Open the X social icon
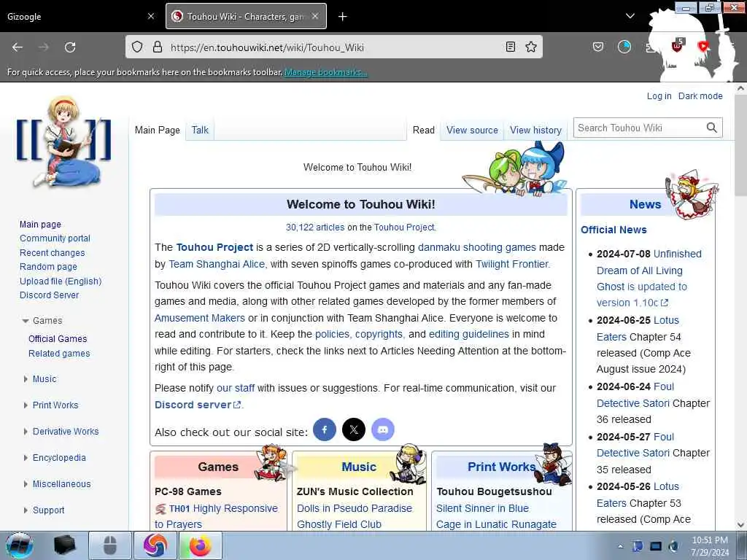 coord(354,429)
